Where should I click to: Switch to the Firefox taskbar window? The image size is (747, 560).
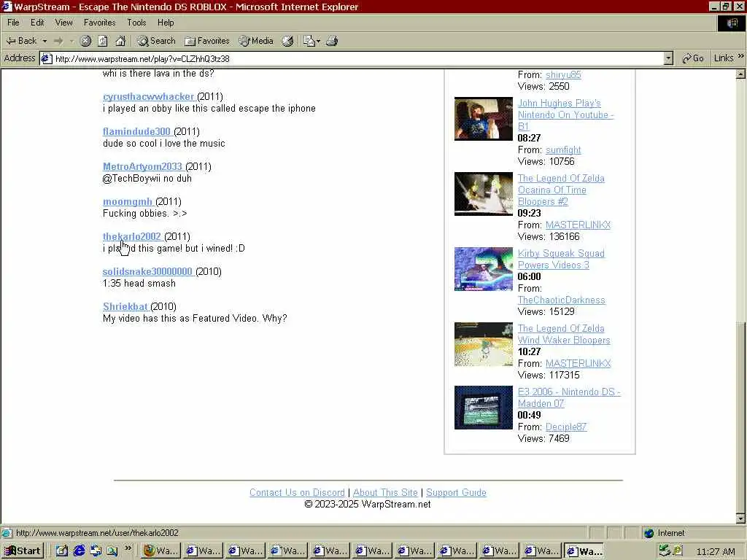click(161, 551)
